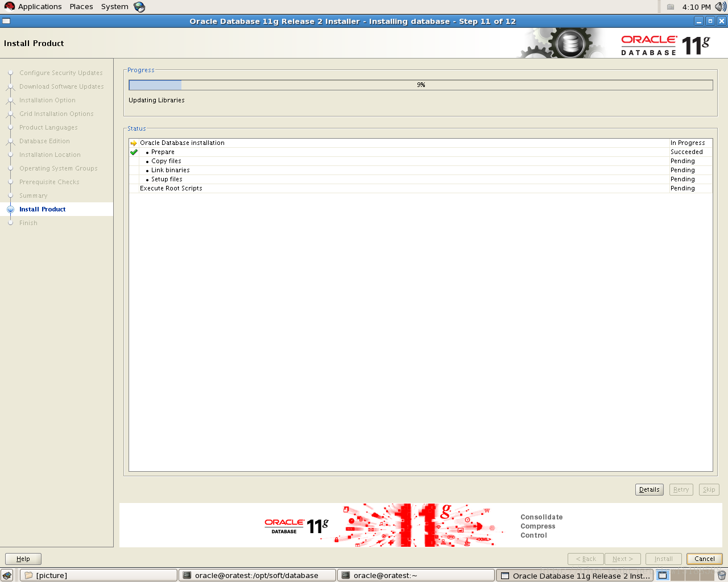Switch to oracle@oratest:/opt/soft/database terminal
The height and width of the screenshot is (582, 728).
pyautogui.click(x=257, y=575)
